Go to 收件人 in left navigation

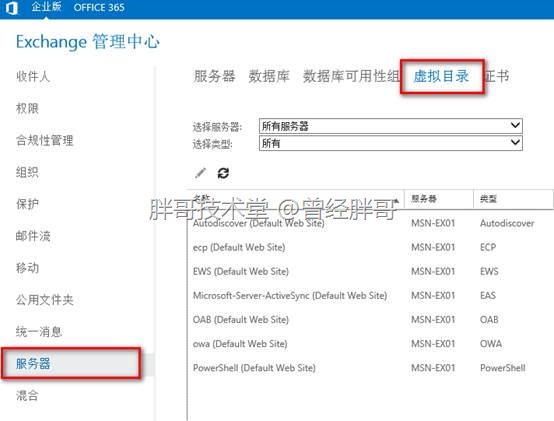click(x=33, y=76)
